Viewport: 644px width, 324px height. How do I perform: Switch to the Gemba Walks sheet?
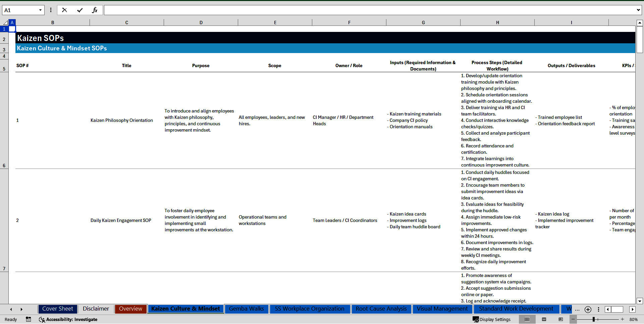tap(246, 309)
